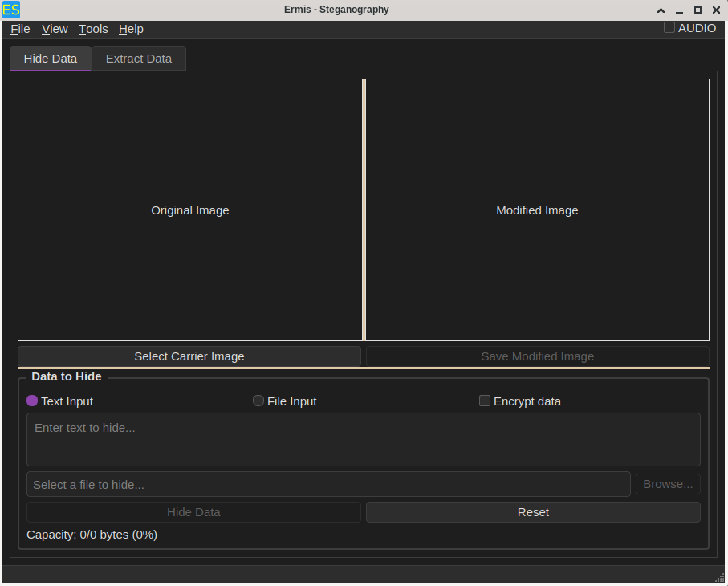Click the window resize grip in corner
The width and height of the screenshot is (728, 586).
coord(719,577)
